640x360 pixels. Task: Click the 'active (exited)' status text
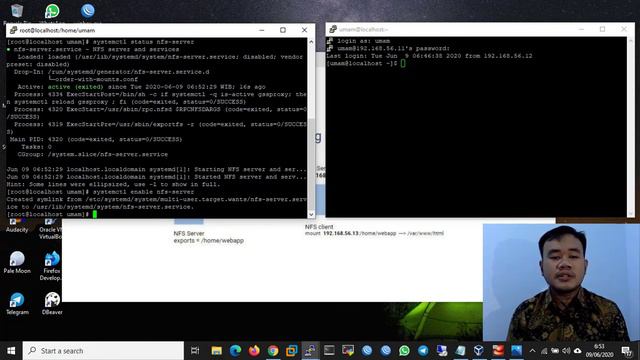point(76,87)
